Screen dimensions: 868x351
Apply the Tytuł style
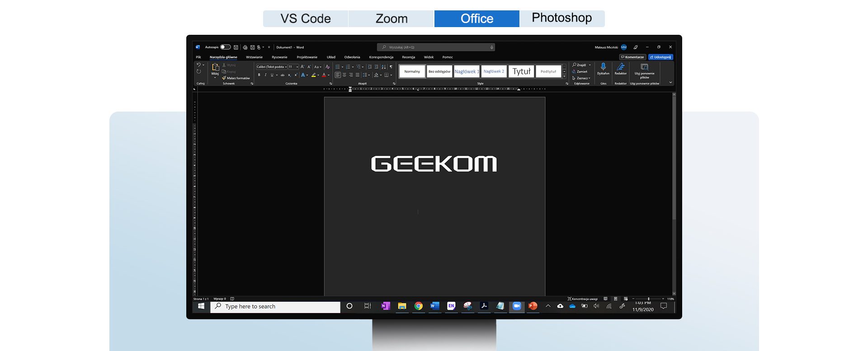click(521, 71)
